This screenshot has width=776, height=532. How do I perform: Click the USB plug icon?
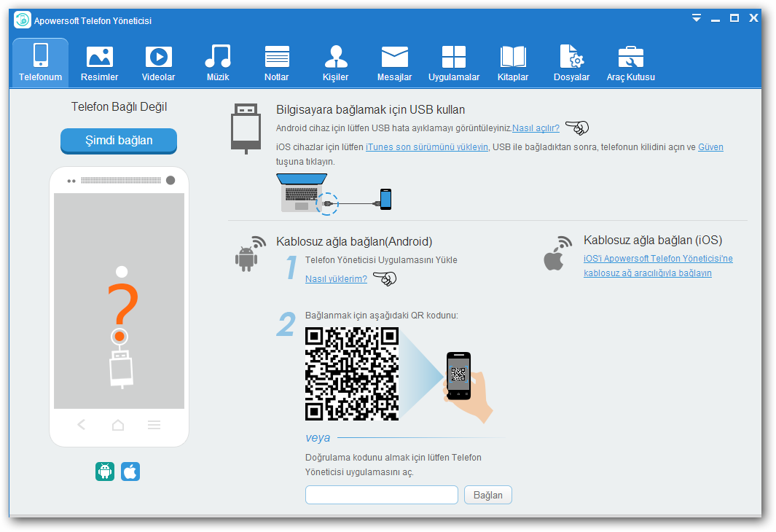(246, 129)
